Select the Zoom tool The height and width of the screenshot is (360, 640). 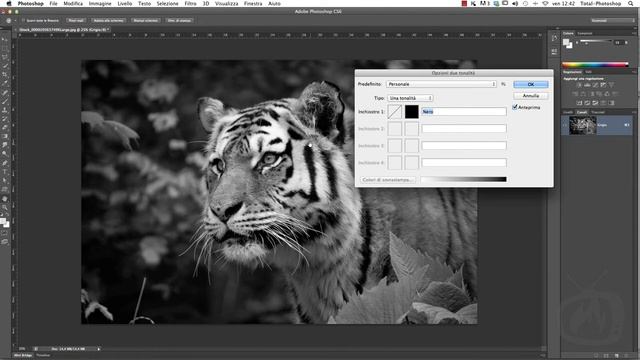coord(5,207)
